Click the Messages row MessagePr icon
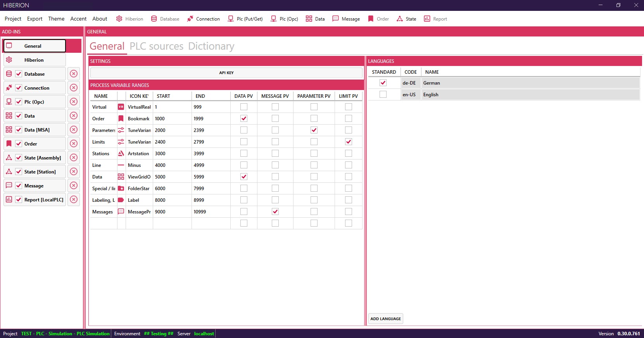Image resolution: width=644 pixels, height=338 pixels. [x=121, y=211]
